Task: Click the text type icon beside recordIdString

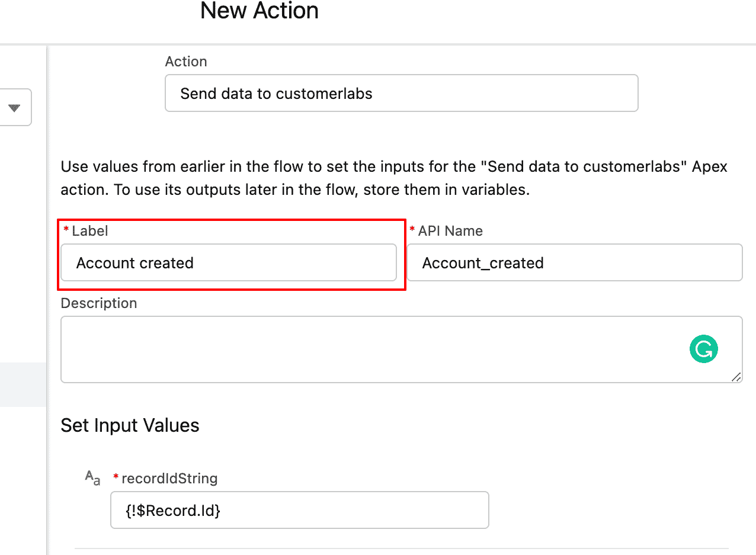Action: (x=92, y=477)
